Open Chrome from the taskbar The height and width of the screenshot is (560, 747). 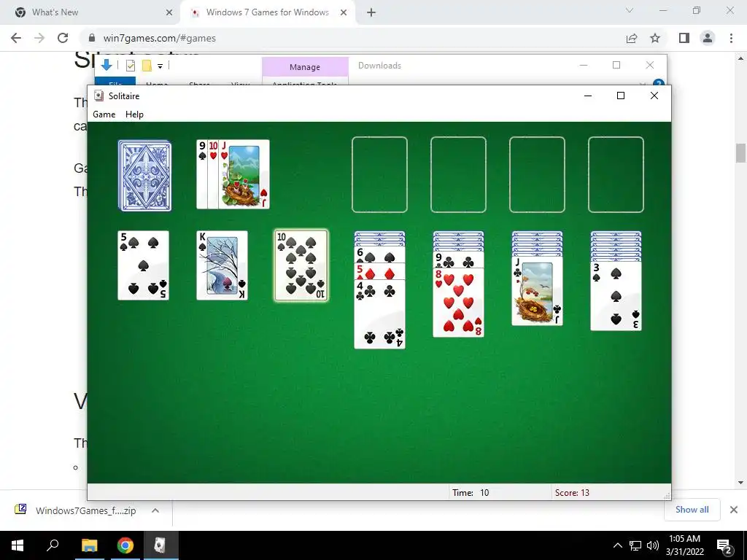pos(125,545)
